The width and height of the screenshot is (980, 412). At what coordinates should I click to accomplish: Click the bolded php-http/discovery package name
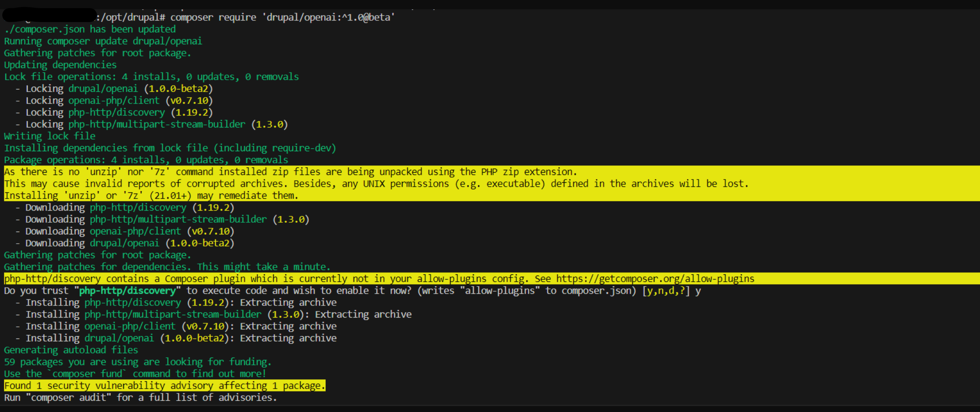tap(127, 290)
